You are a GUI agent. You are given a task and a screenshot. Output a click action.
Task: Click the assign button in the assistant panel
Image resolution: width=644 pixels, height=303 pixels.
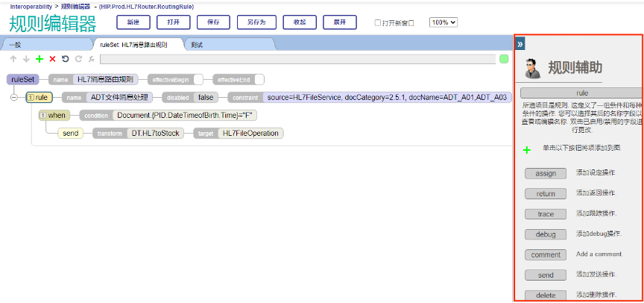(x=546, y=173)
